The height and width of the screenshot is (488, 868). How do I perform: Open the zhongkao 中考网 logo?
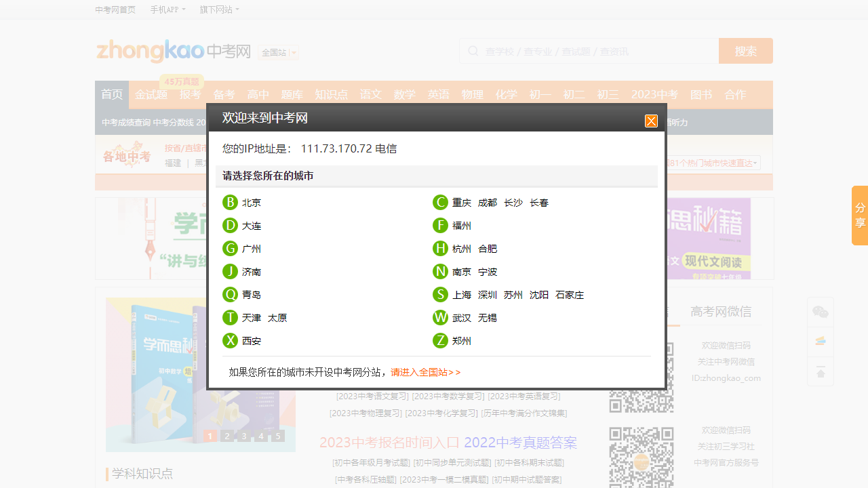174,51
